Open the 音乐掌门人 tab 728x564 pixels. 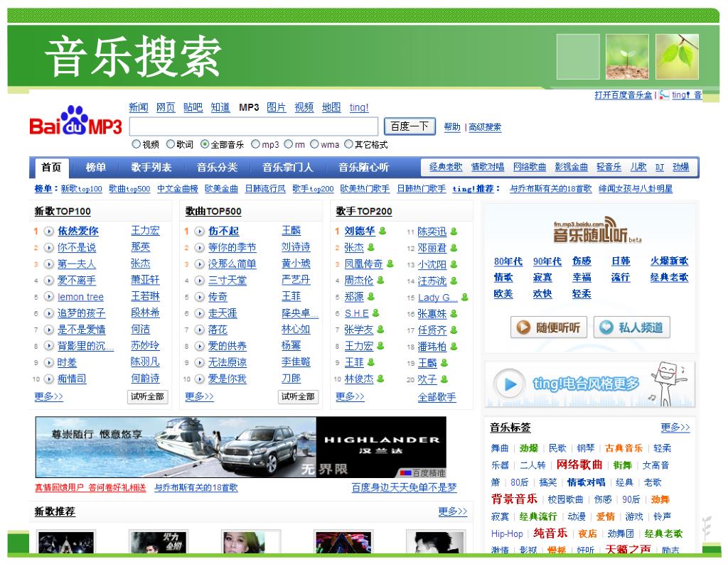point(288,168)
